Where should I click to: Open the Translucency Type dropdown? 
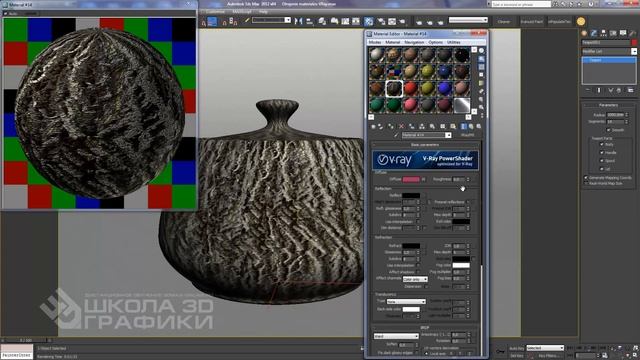pyautogui.click(x=406, y=302)
